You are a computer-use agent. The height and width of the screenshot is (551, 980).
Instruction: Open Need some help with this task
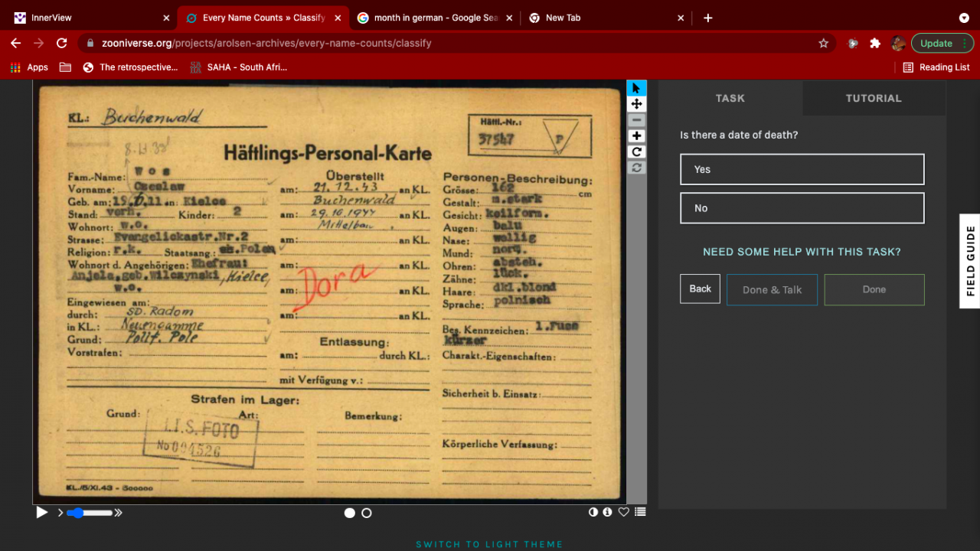(x=802, y=252)
